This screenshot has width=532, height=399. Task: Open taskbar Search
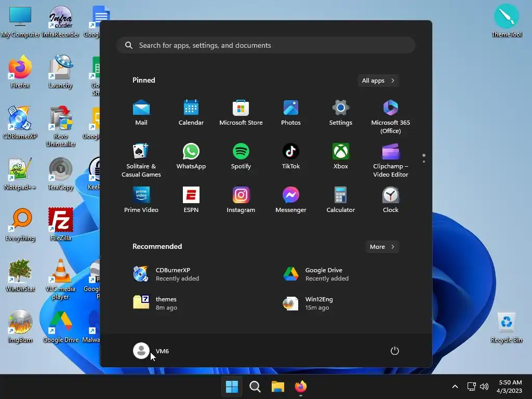tap(255, 387)
